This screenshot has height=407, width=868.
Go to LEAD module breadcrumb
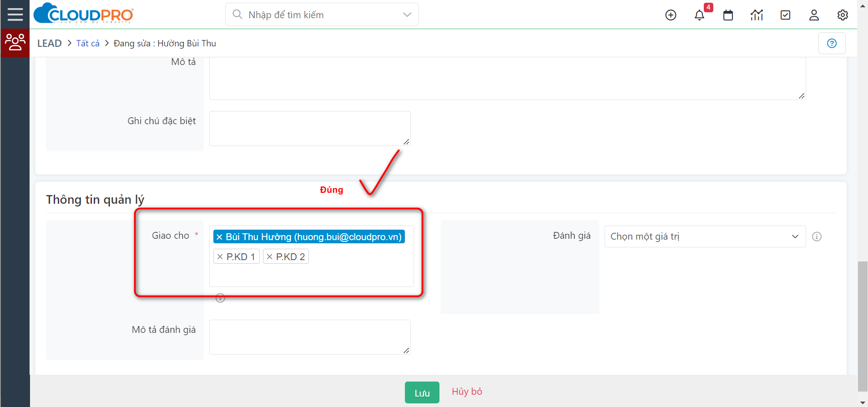50,43
